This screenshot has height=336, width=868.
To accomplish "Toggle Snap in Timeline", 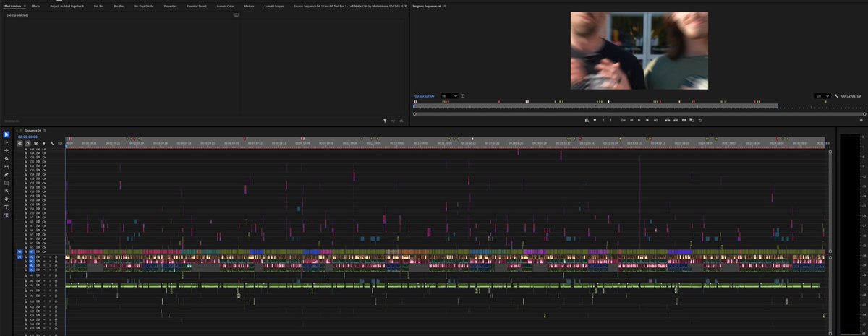I will pyautogui.click(x=27, y=143).
